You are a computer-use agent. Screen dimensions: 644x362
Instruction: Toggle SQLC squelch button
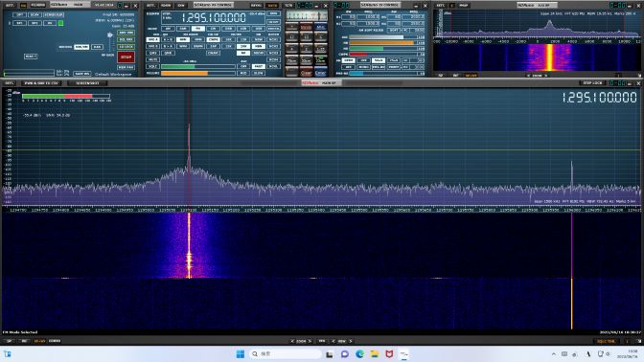(152, 66)
